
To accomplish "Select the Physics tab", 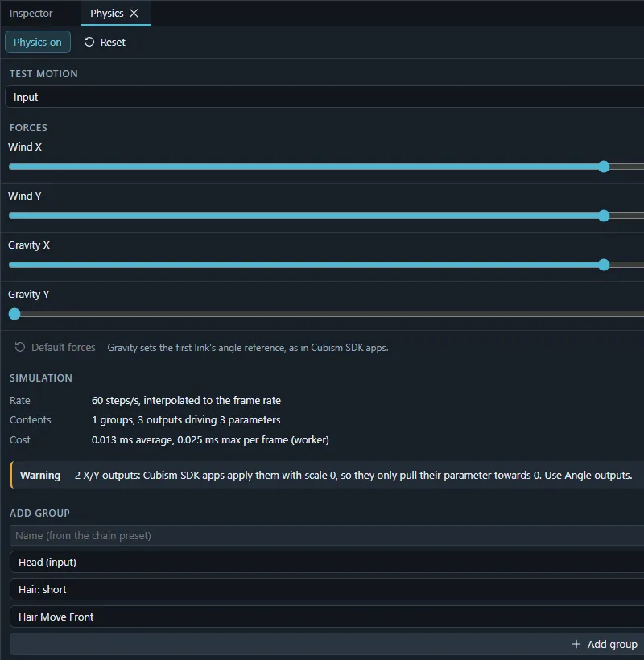I will (107, 14).
